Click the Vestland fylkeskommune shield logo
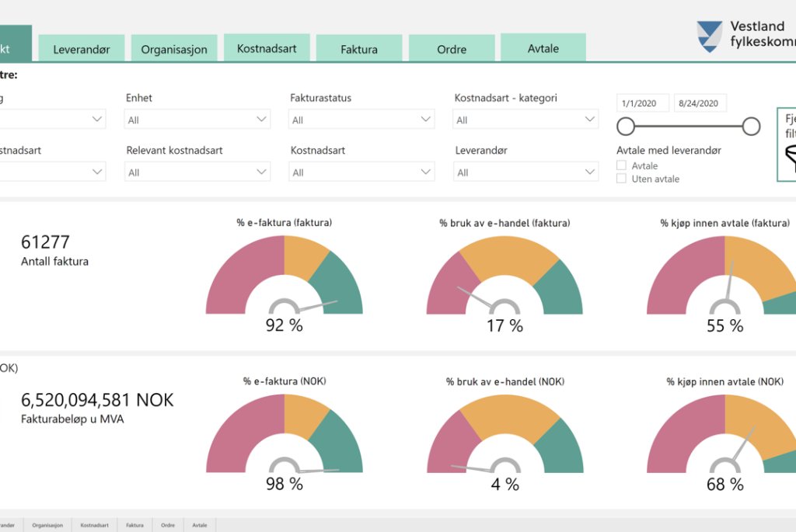 [x=710, y=36]
